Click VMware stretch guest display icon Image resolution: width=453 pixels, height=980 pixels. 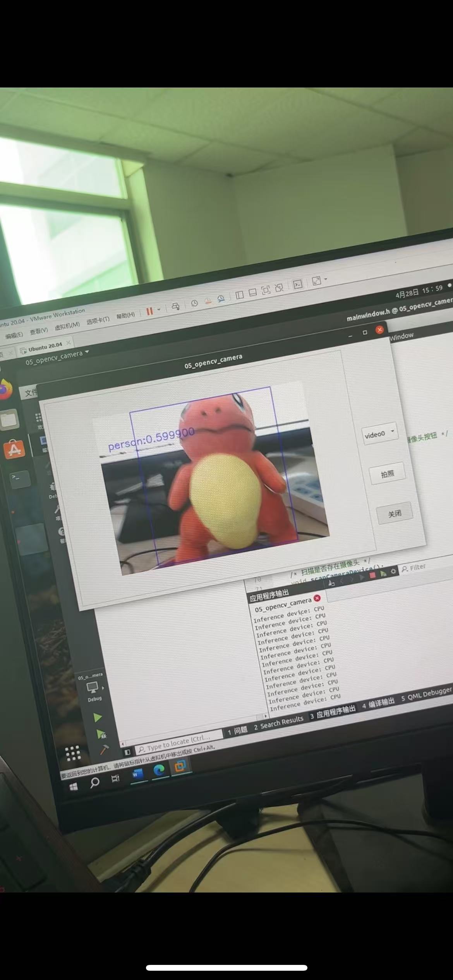click(316, 281)
